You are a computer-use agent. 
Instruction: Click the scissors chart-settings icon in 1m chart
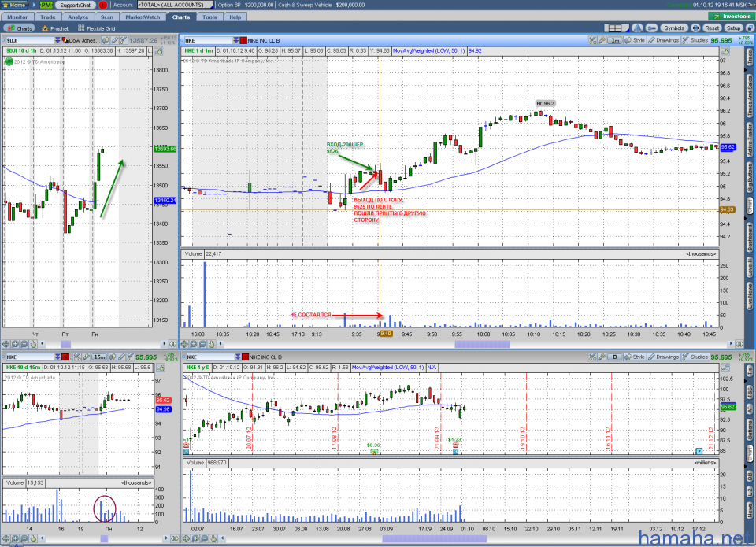pos(592,40)
